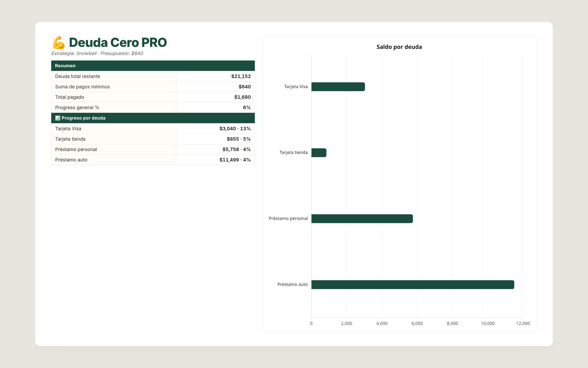Click the Deuda total restante label
Screen dimensions: 588x368
coord(78,77)
